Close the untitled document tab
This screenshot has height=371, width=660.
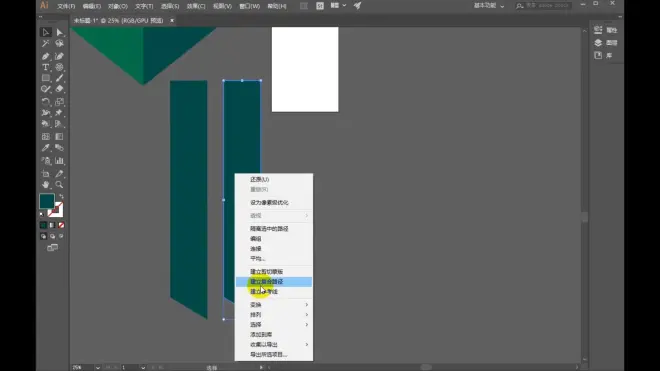(x=172, y=20)
